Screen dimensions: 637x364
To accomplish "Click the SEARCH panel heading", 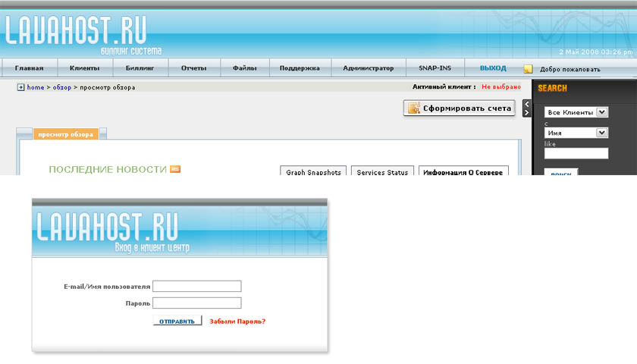I will (x=553, y=88).
